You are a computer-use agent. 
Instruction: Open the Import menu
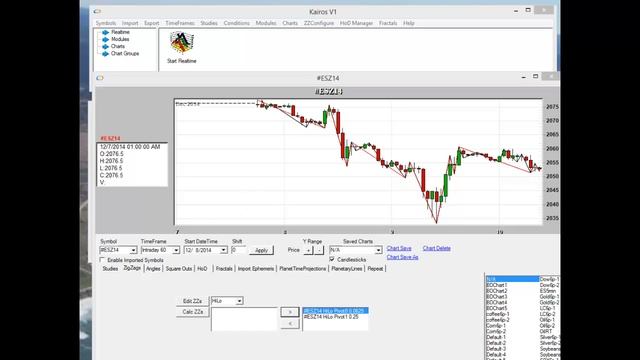pyautogui.click(x=130, y=23)
